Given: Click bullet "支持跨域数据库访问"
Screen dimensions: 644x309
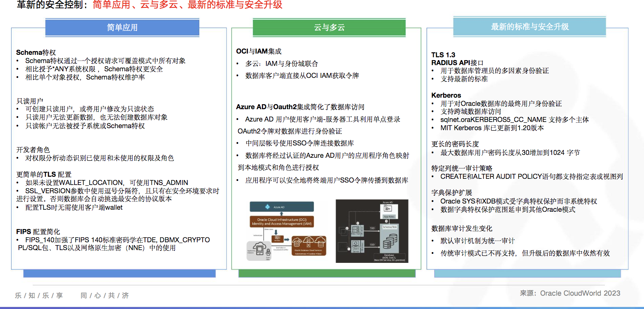Looking at the screenshot, I should click(x=471, y=112).
